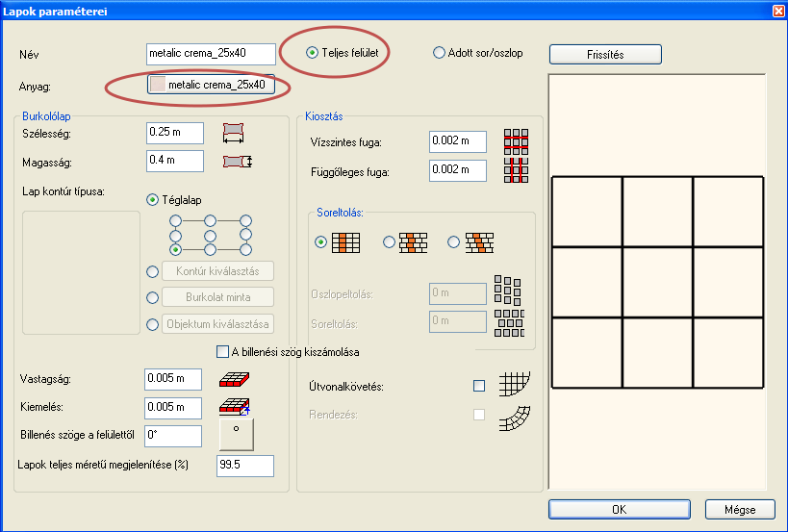
Task: Cancel with the Mégse button
Action: (740, 510)
